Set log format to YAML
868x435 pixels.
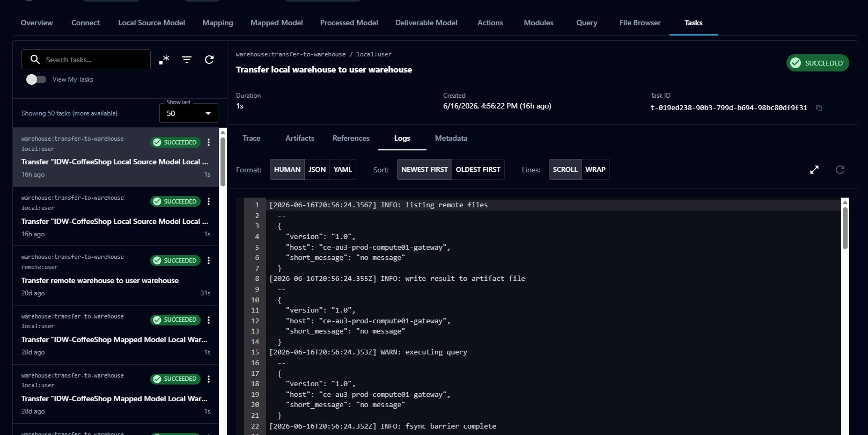tap(343, 170)
